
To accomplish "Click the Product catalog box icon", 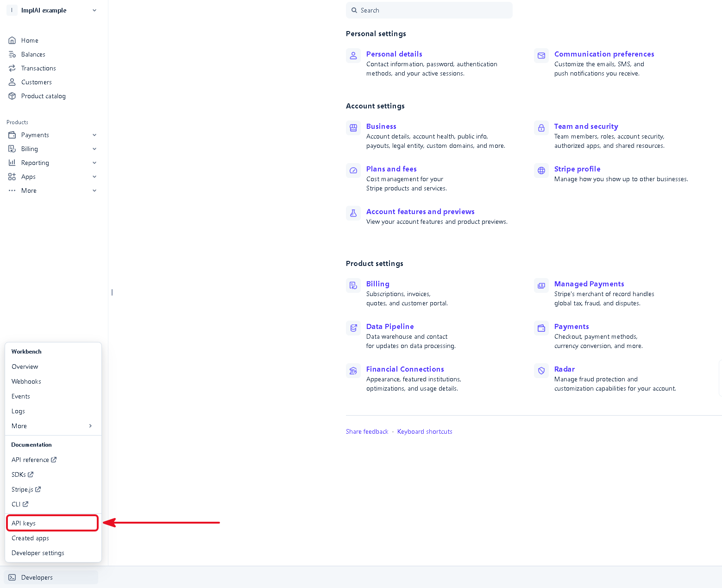I will point(12,96).
